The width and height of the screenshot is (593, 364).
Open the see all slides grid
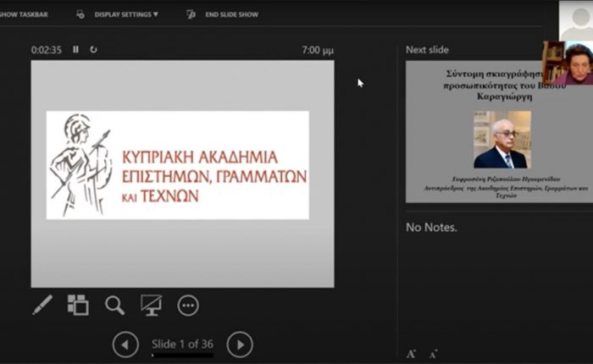point(78,305)
